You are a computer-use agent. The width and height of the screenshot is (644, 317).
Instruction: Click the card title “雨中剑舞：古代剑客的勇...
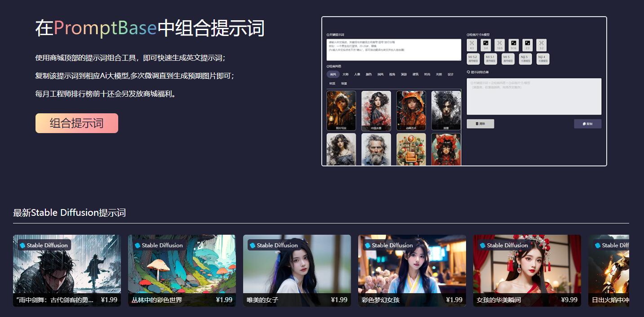coord(55,300)
